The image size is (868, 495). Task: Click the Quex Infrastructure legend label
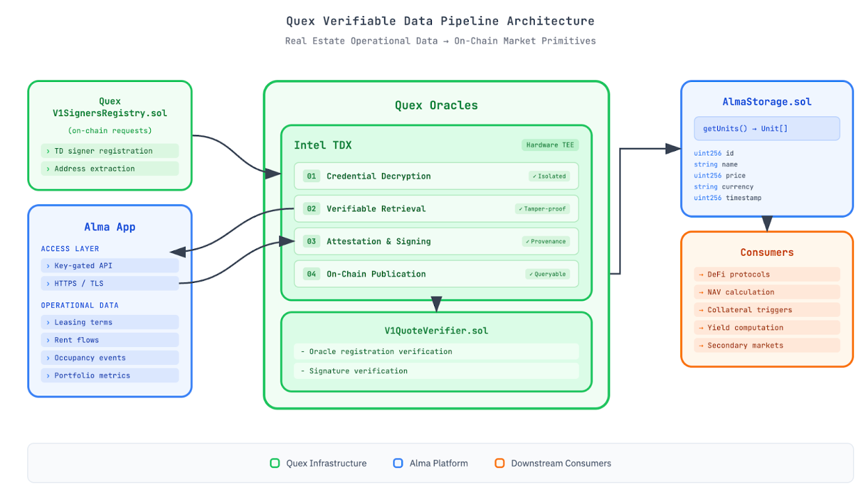(x=326, y=463)
